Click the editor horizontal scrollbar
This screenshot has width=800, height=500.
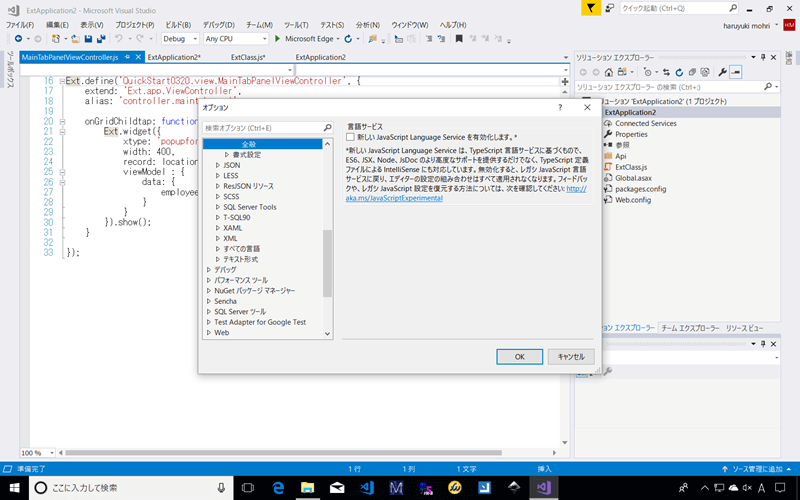tap(283, 453)
